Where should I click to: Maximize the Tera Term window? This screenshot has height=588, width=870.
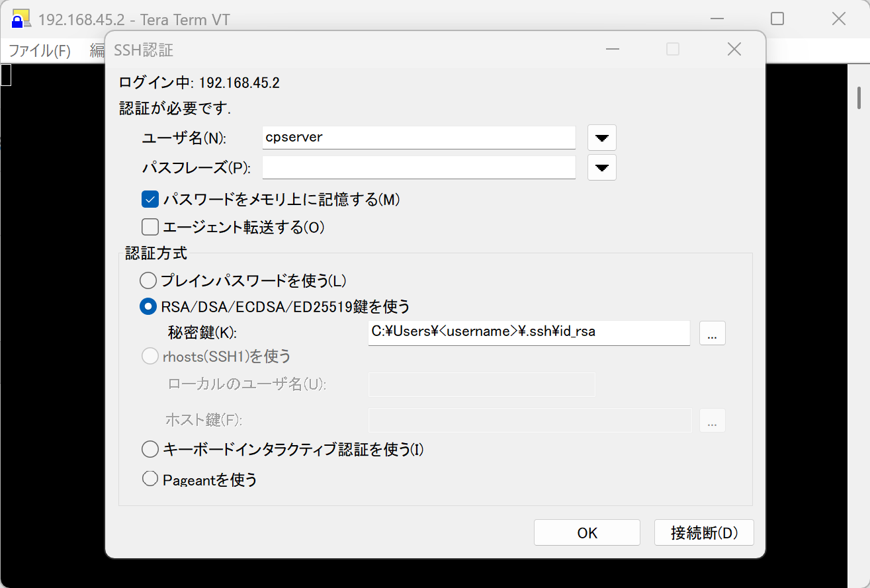(777, 19)
